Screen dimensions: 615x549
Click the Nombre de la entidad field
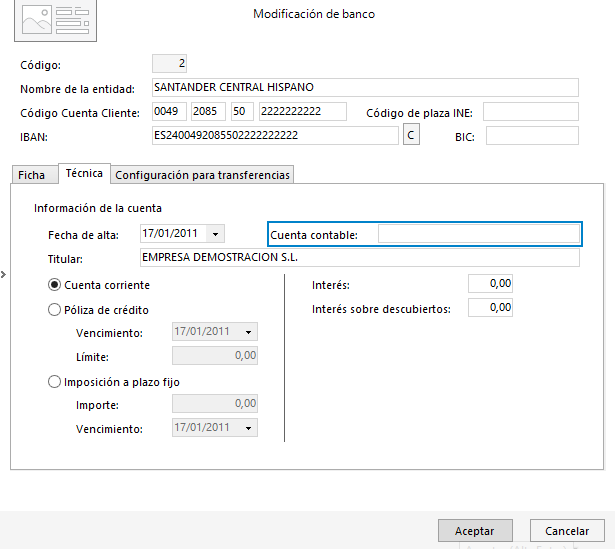365,88
